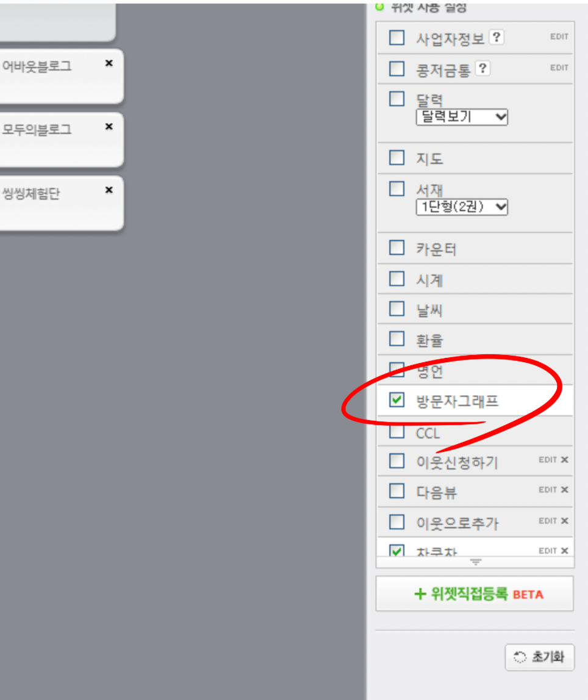Click the 초기화 reset button
The image size is (588, 700).
(539, 657)
